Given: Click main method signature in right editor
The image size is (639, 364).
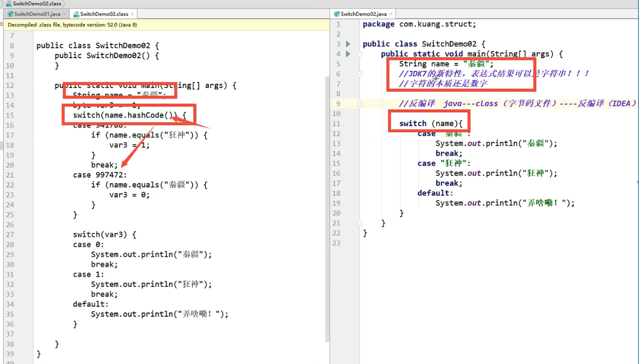Looking at the screenshot, I should [472, 54].
